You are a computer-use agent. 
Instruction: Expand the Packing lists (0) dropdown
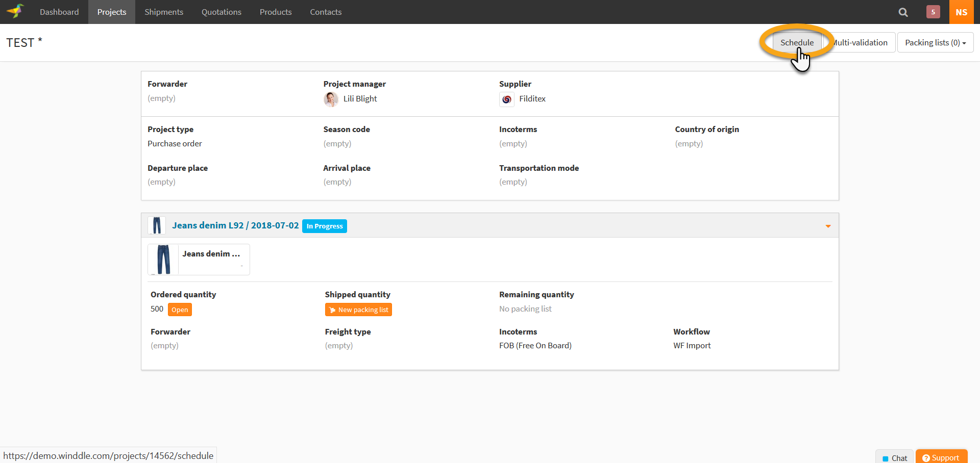click(x=935, y=43)
